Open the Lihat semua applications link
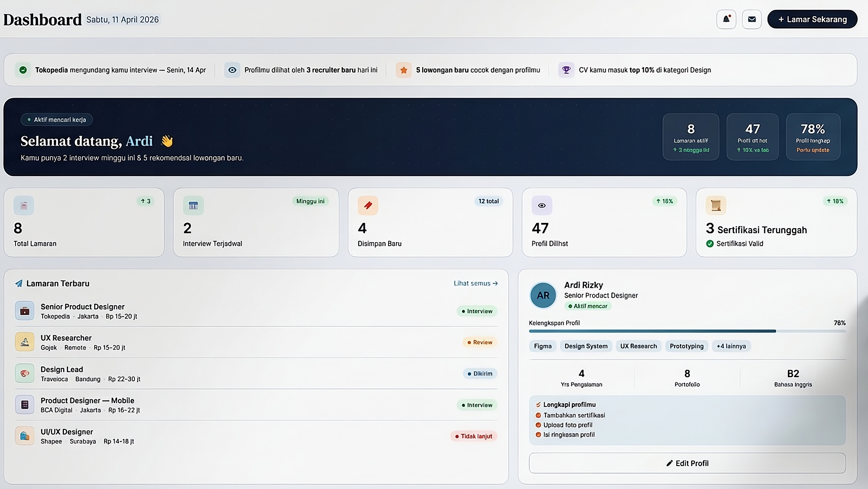The height and width of the screenshot is (489, 868). pyautogui.click(x=475, y=283)
